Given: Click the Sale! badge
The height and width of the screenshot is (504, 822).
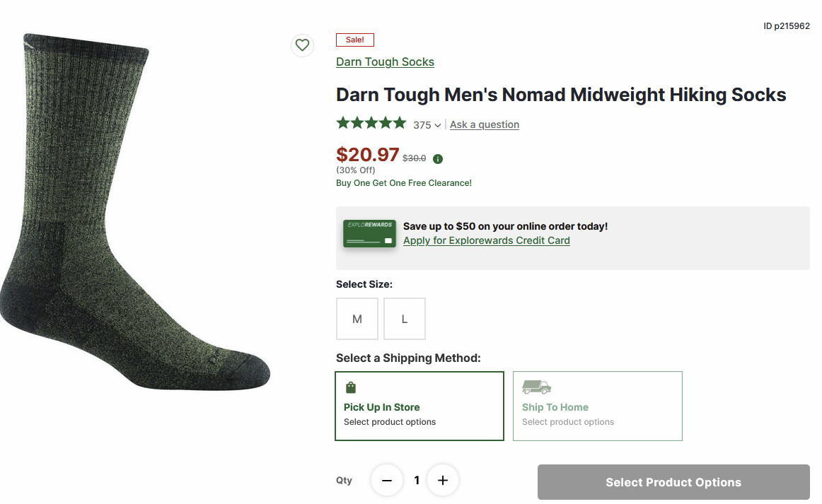Looking at the screenshot, I should coord(354,40).
